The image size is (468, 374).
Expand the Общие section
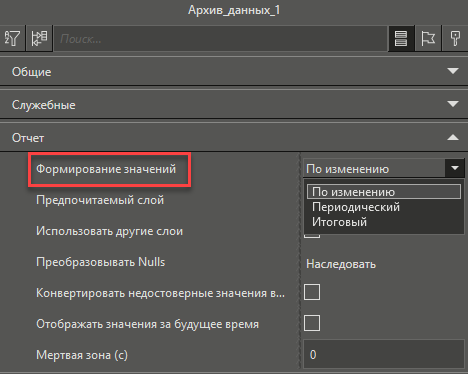point(234,71)
